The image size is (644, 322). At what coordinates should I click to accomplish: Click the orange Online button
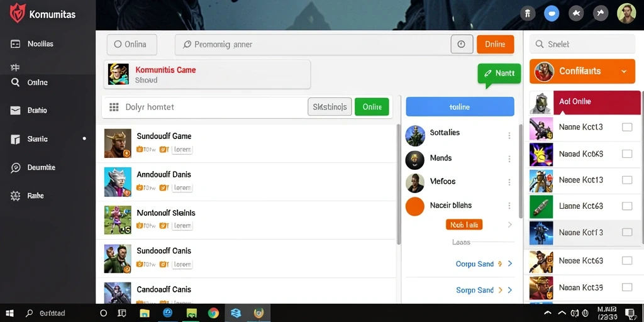pos(496,45)
